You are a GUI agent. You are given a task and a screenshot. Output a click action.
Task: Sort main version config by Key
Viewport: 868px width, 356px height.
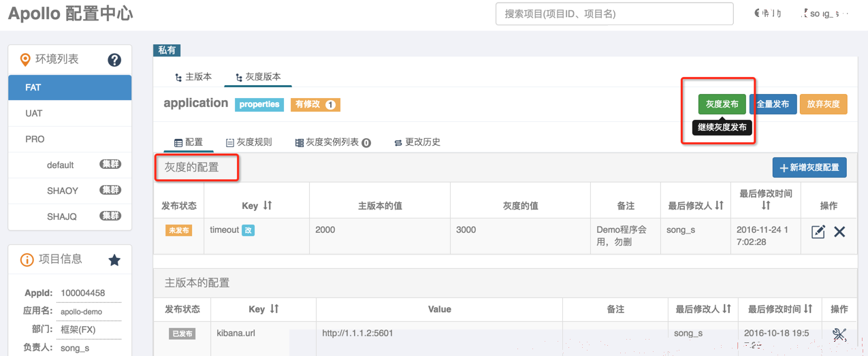coord(274,309)
